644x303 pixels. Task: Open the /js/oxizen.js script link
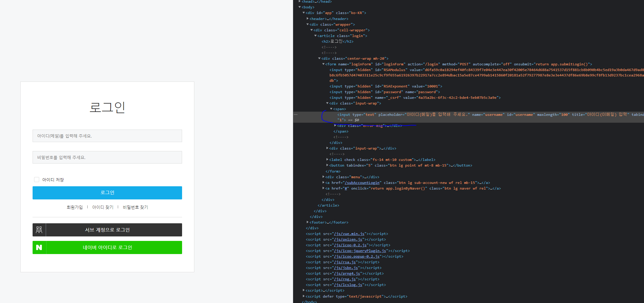[x=348, y=239]
